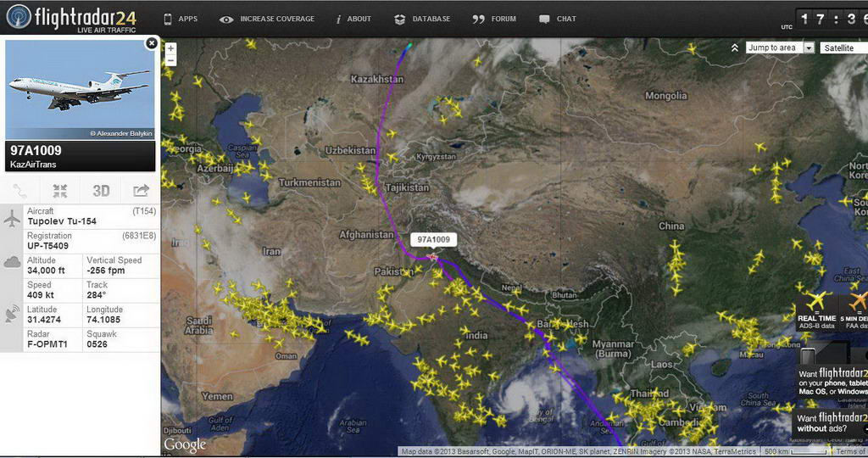868x458 pixels.
Task: Click the satellite dish radar icon
Action: pos(12,314)
